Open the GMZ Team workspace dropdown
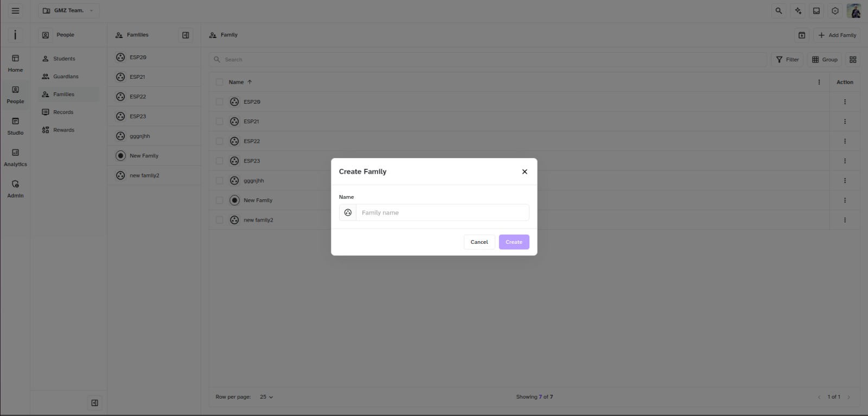 pos(68,11)
